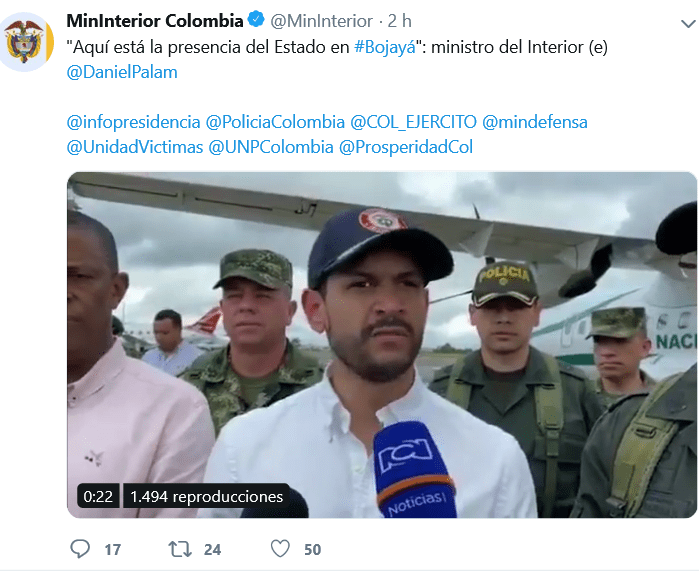The height and width of the screenshot is (571, 699).
Task: Retweet using the arrows icon
Action: pyautogui.click(x=180, y=549)
